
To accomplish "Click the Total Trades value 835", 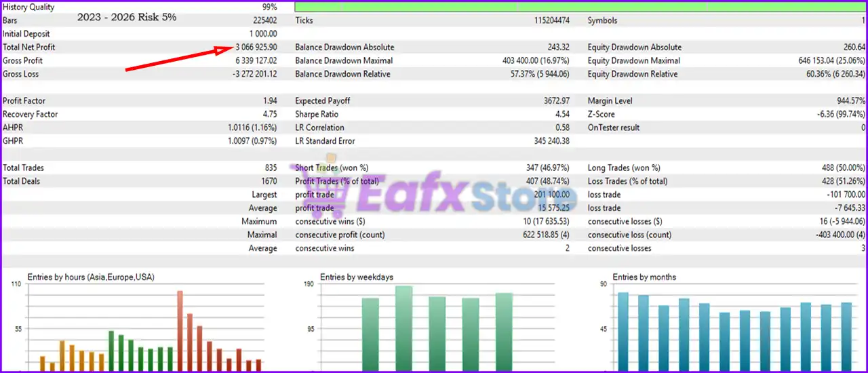I will pyautogui.click(x=271, y=168).
